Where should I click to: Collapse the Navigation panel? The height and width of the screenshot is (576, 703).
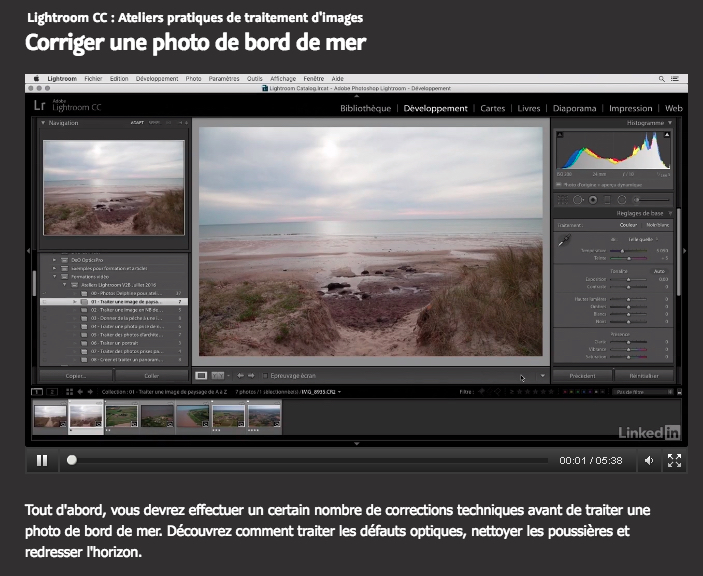[x=43, y=123]
